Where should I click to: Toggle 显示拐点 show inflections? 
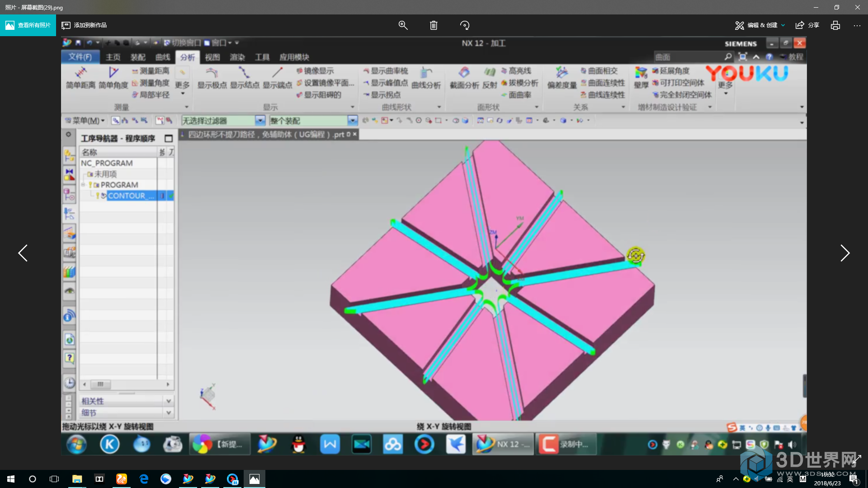(382, 95)
